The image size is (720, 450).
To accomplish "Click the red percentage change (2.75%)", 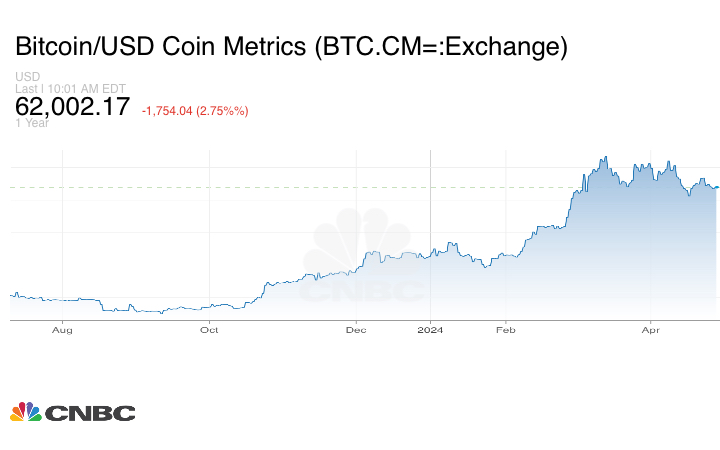I will (221, 111).
